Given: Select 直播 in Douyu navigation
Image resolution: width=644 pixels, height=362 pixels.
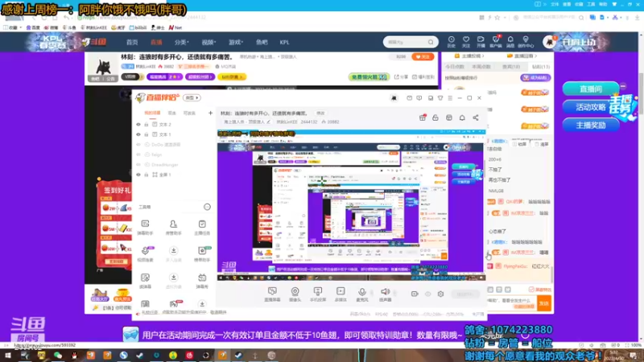Looking at the screenshot, I should click(156, 43).
